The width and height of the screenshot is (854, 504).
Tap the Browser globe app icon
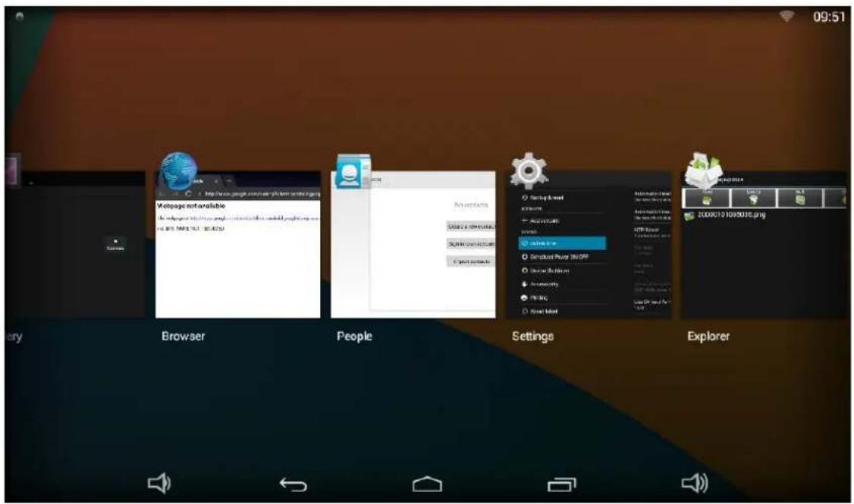tap(179, 171)
